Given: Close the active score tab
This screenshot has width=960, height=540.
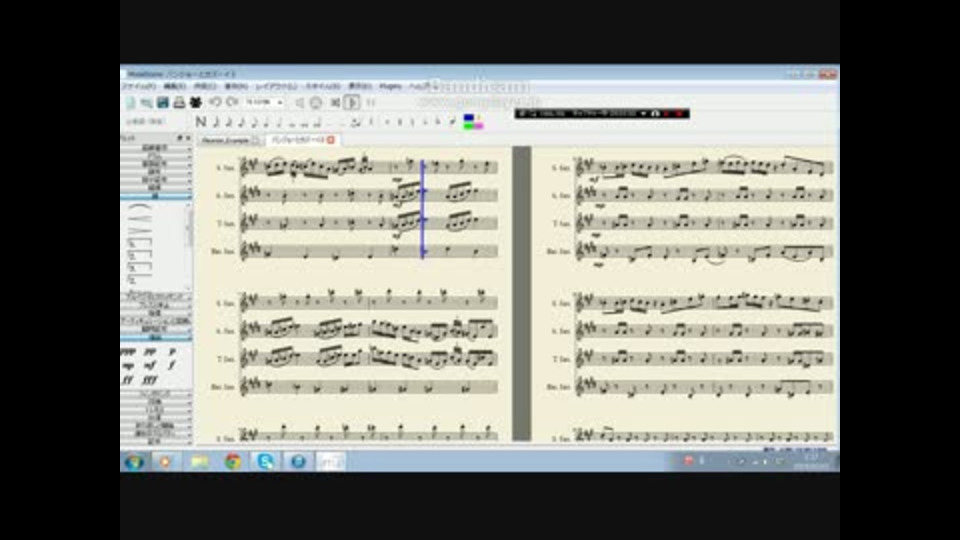Looking at the screenshot, I should pos(331,140).
